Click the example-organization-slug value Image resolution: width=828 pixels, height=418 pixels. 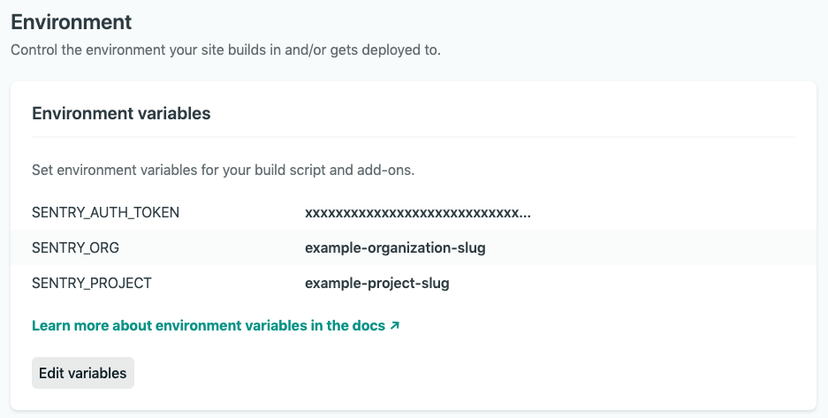click(x=395, y=248)
